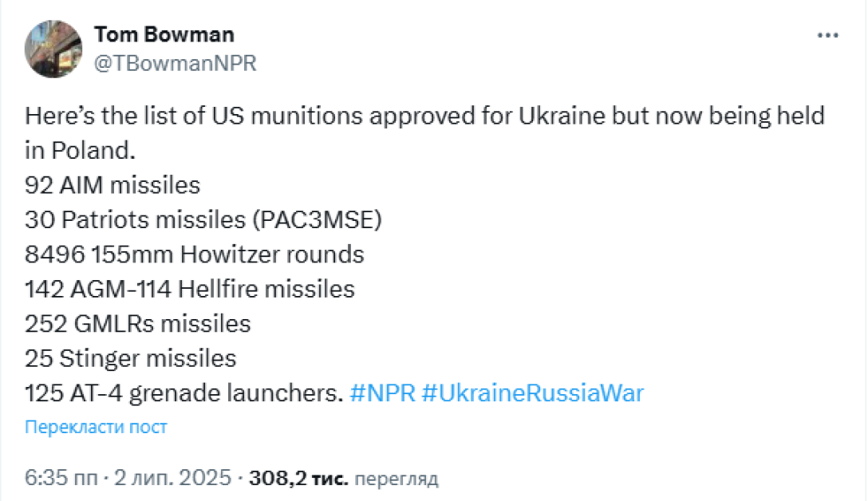Click the 92 AIM missiles line
The width and height of the screenshot is (868, 501).
(112, 185)
